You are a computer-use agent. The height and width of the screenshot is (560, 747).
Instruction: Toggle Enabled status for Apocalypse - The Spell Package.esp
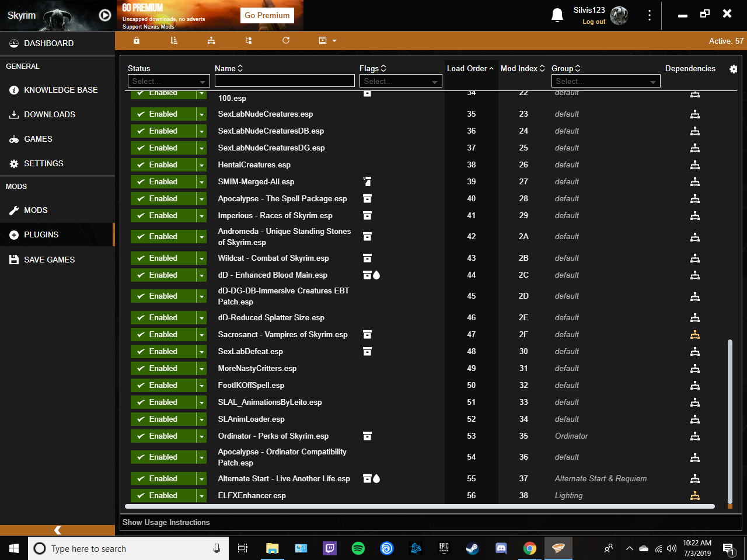click(163, 198)
